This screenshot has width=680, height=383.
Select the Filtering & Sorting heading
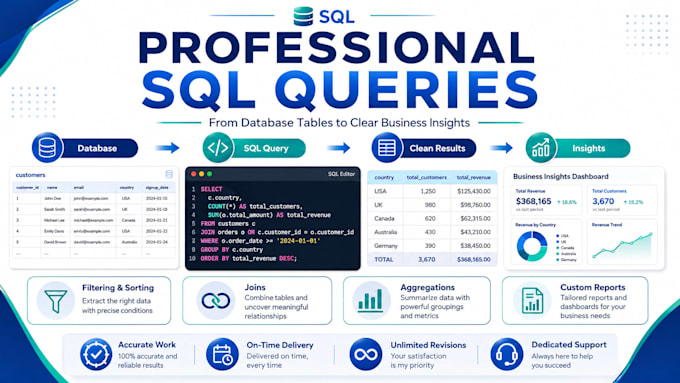[x=118, y=288]
